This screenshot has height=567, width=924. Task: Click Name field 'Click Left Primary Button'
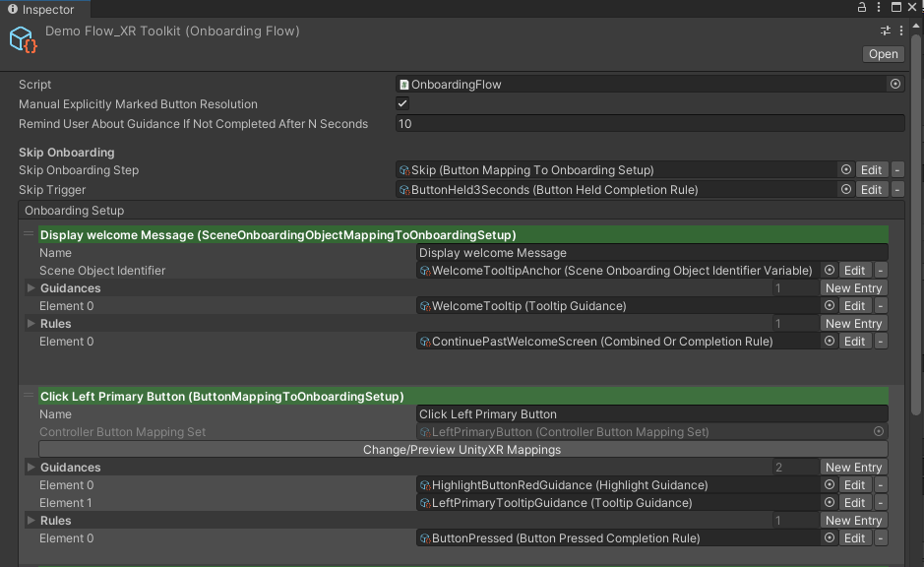pyautogui.click(x=651, y=414)
